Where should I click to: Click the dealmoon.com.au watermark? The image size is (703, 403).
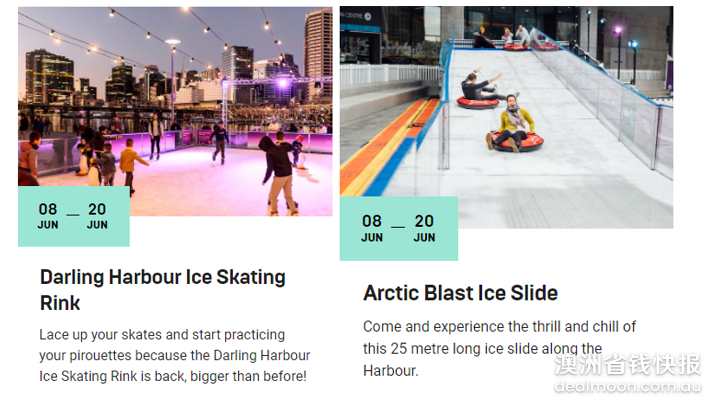628,386
